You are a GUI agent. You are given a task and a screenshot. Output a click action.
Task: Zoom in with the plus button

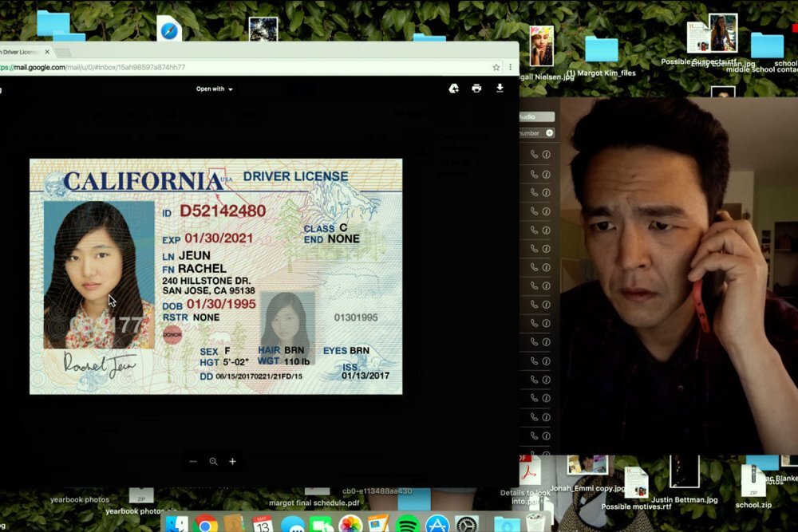(x=232, y=461)
